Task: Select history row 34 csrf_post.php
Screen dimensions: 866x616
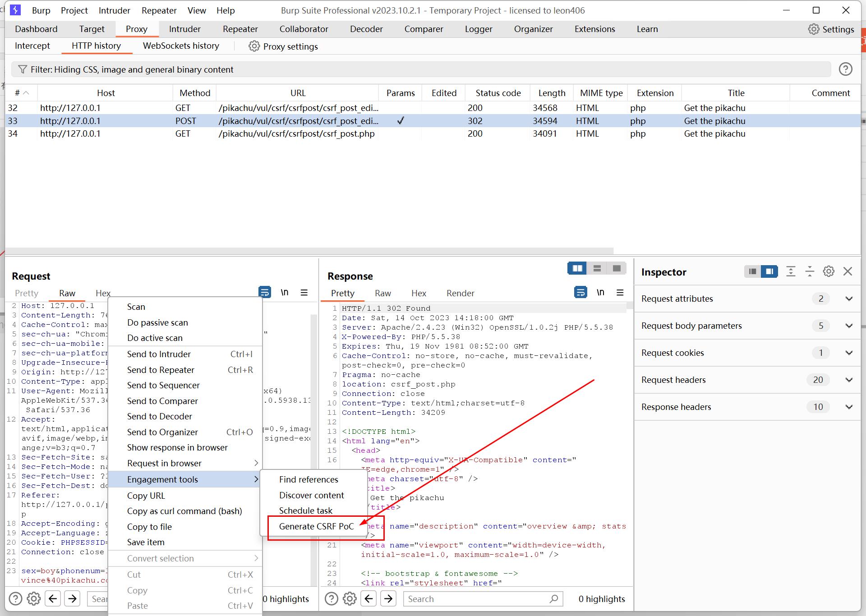Action: [433, 133]
